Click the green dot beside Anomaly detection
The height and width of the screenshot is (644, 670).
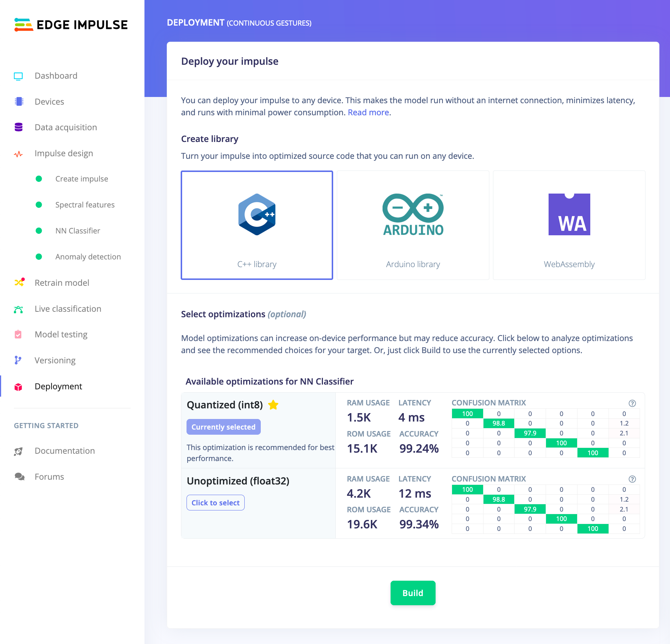point(39,257)
